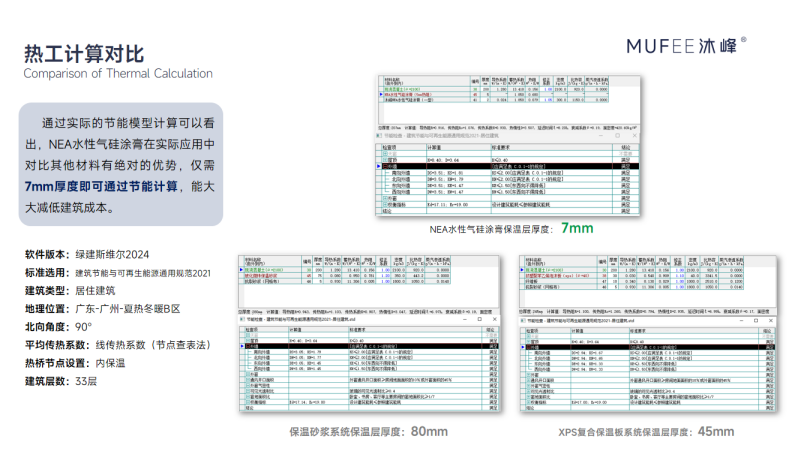Click 广东-广州-夏热冬暖B区 location text
Screen dimensions: 792x451
click(128, 309)
